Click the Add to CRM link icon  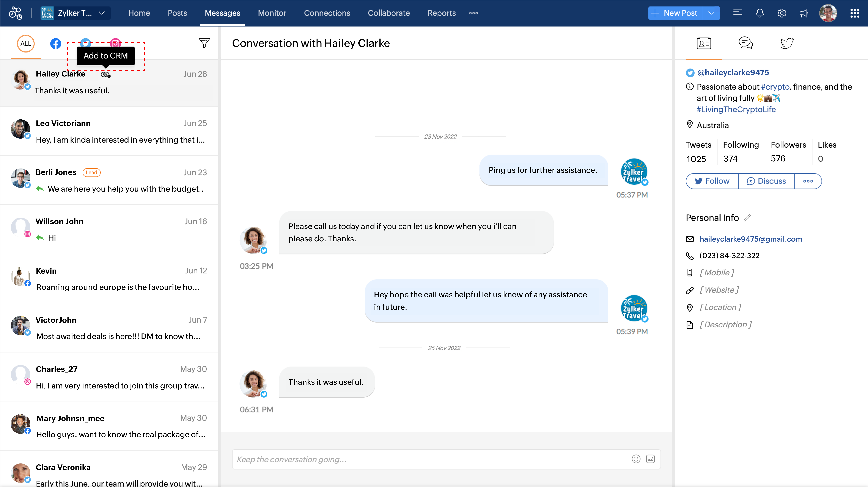pos(105,74)
